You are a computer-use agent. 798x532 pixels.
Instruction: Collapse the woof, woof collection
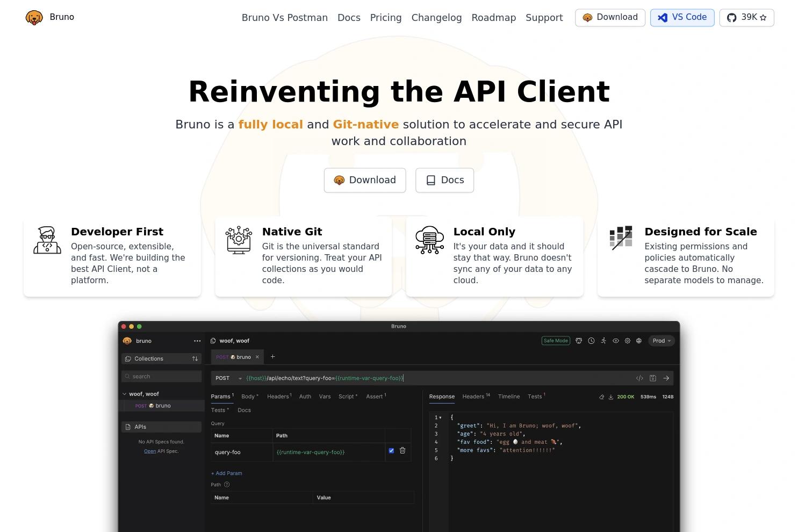125,394
